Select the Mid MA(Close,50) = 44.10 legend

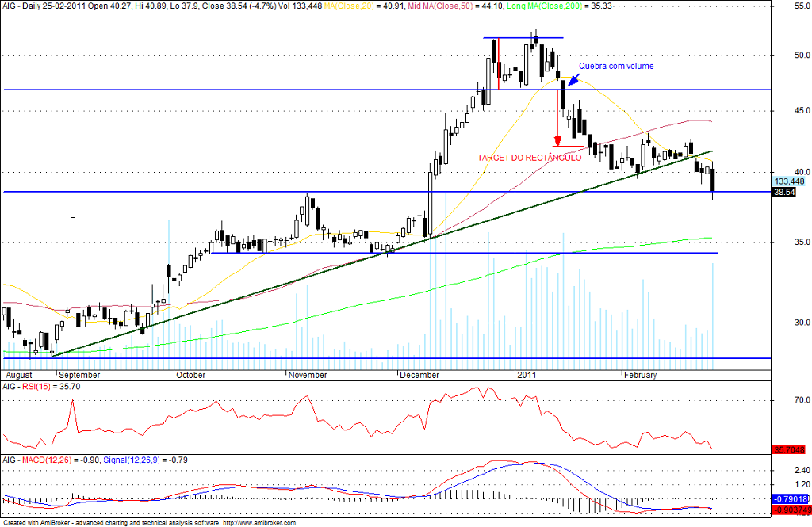pyautogui.click(x=456, y=6)
